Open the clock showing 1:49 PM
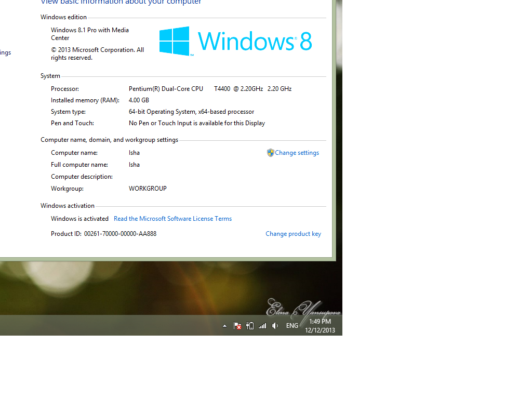This screenshot has height=399, width=532. [320, 326]
